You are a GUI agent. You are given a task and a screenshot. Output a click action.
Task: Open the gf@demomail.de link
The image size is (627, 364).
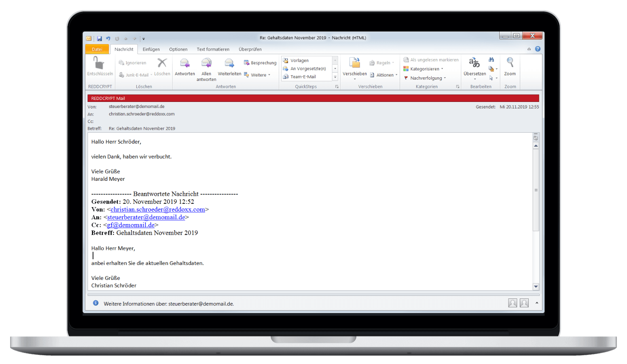[131, 225]
